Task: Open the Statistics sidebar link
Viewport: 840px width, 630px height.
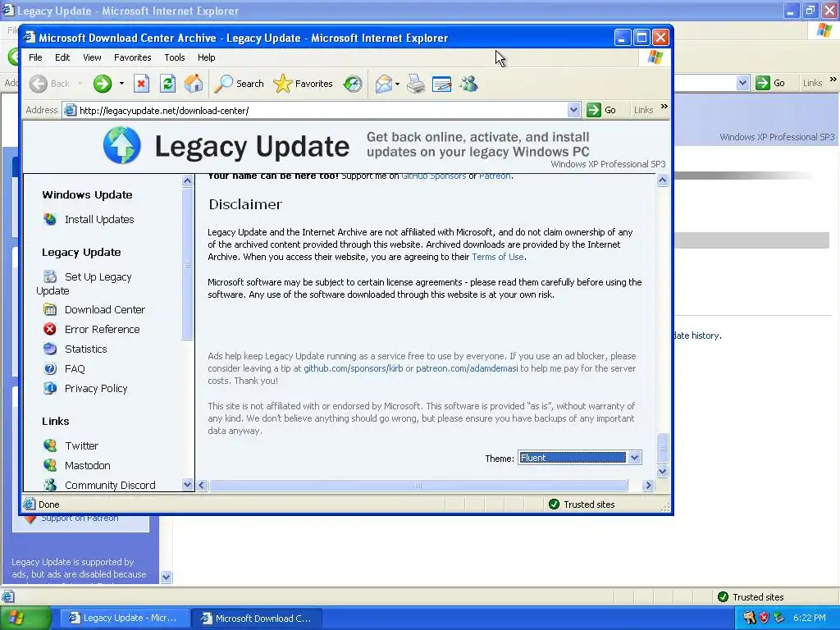Action: click(85, 349)
